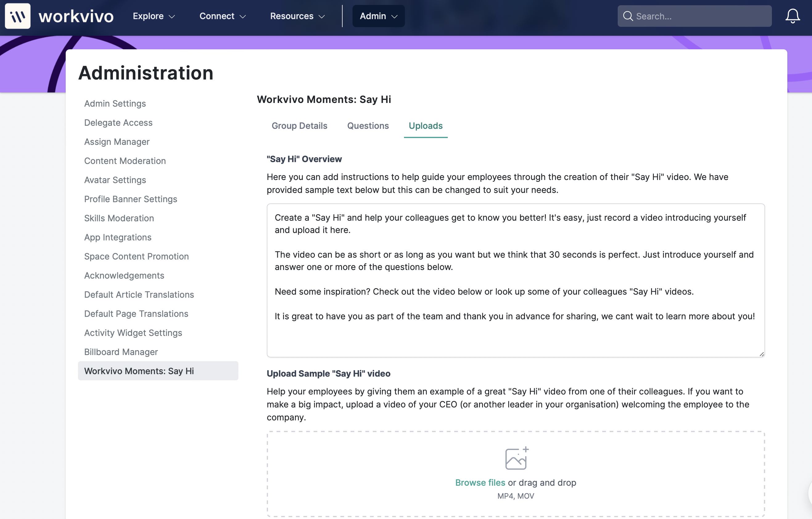
Task: Open Delegate Access page
Action: pos(118,123)
